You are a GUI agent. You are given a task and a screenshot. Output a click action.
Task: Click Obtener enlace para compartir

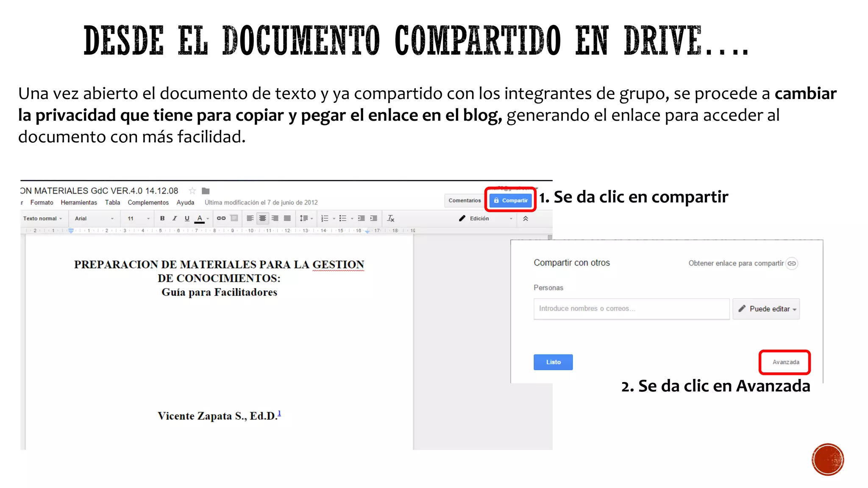[736, 263]
